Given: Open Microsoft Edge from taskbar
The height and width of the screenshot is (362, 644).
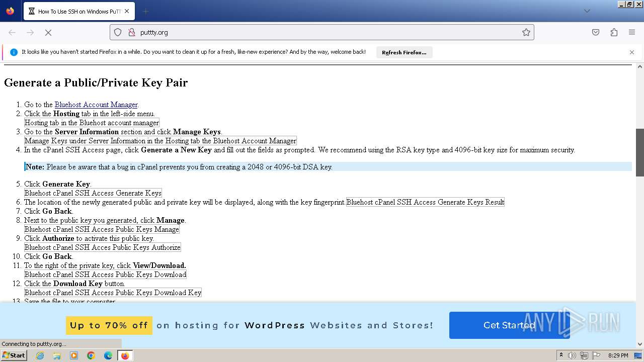Looking at the screenshot, I should (x=108, y=355).
